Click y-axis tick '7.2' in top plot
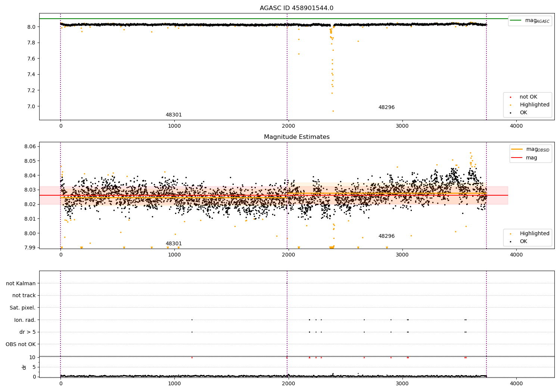560x392 pixels. (x=32, y=90)
